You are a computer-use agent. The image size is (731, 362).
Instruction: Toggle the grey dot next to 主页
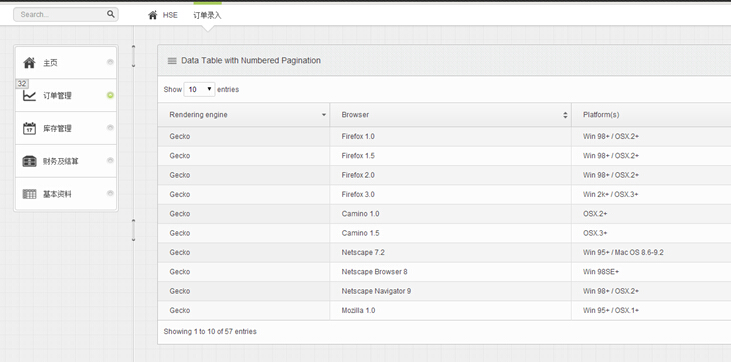point(110,62)
